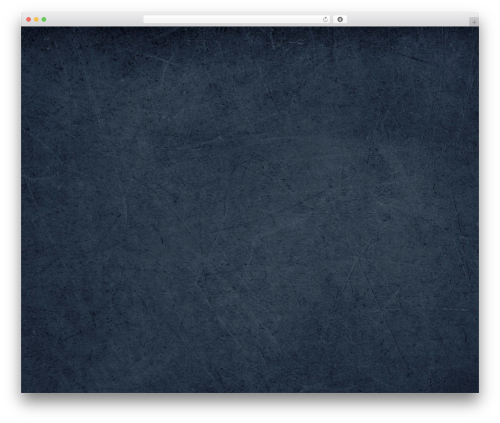Close window using the red button
The height and width of the screenshot is (423, 500).
tap(29, 20)
